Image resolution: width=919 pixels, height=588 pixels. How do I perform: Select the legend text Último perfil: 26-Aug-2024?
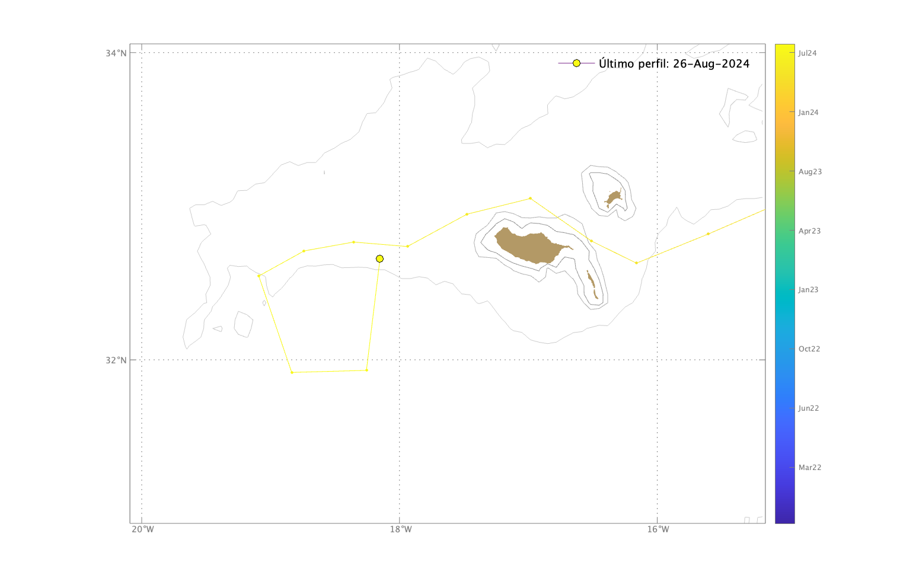[674, 63]
